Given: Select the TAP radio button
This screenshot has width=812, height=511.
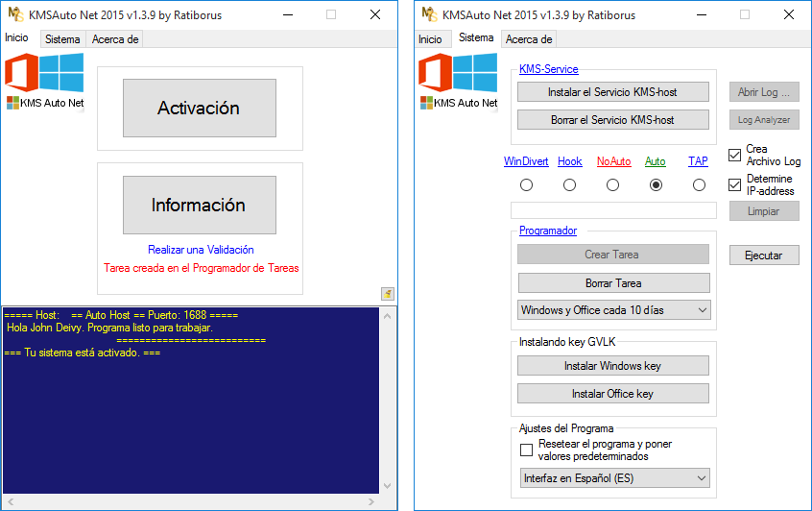Looking at the screenshot, I should point(699,185).
